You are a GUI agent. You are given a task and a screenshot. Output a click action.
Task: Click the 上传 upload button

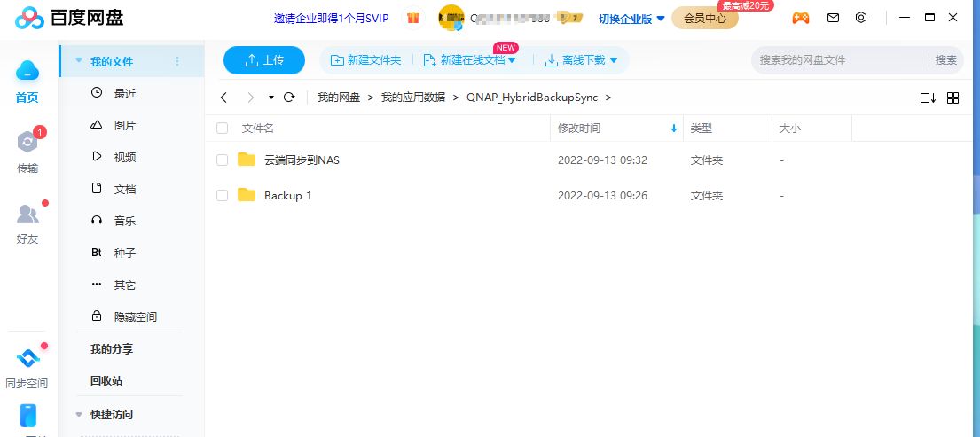[264, 60]
